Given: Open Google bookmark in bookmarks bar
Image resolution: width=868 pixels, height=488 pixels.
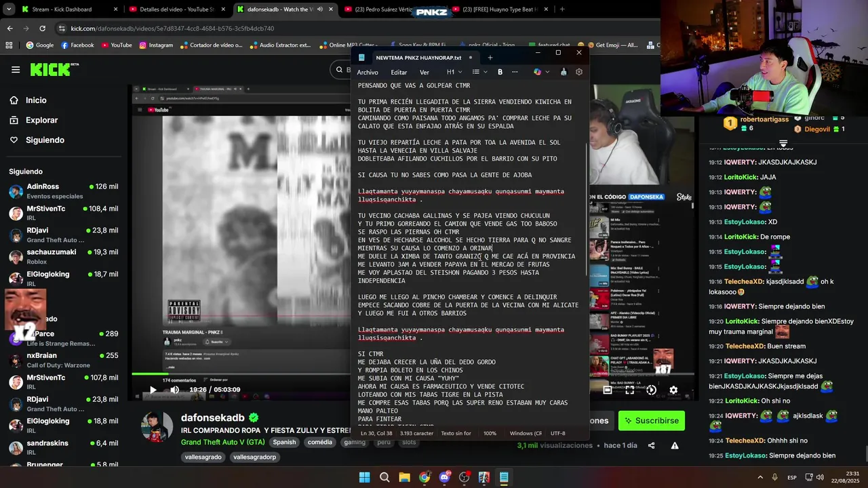Looking at the screenshot, I should pos(39,45).
